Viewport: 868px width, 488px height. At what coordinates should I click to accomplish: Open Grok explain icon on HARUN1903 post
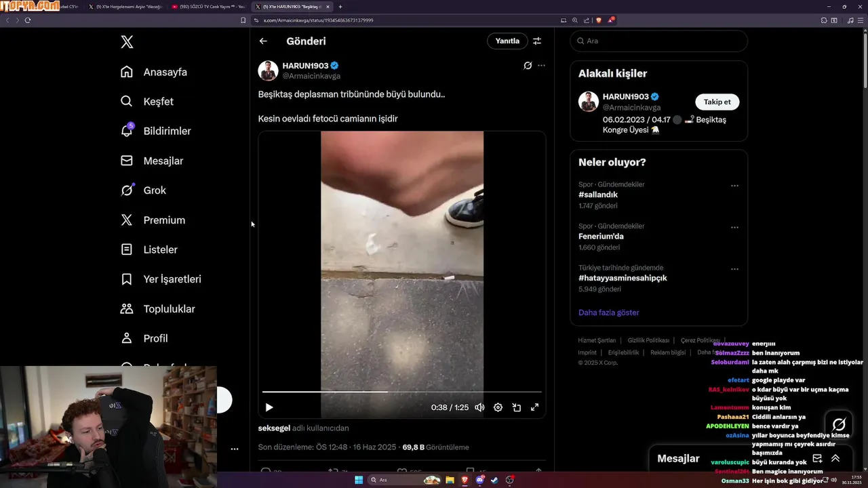pos(528,66)
